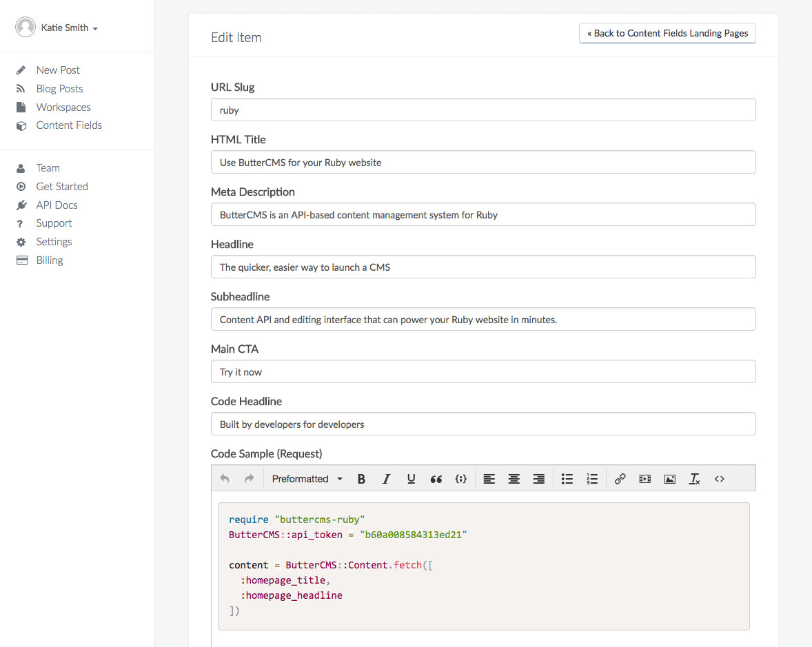This screenshot has height=647, width=812.
Task: Insert a bulleted list
Action: [567, 479]
